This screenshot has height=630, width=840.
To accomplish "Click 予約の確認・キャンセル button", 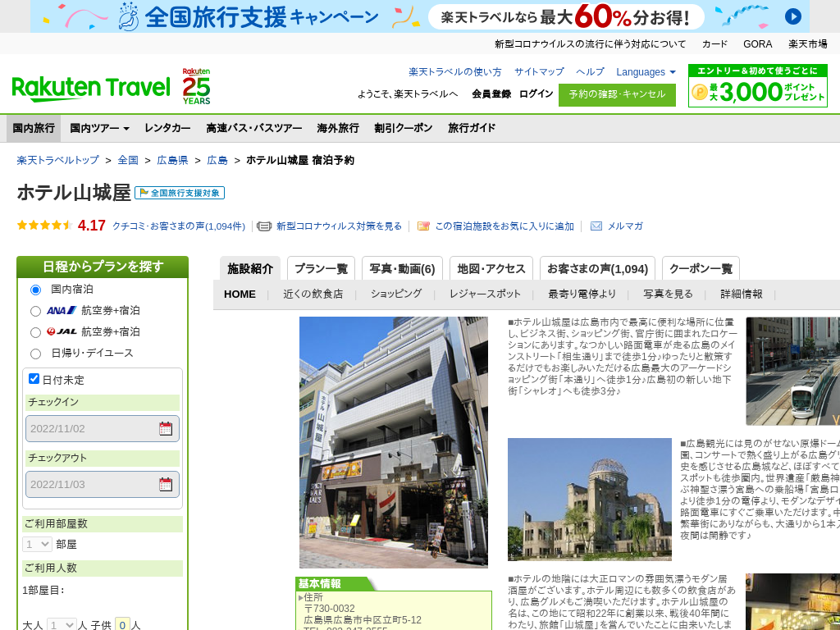I will coord(617,95).
